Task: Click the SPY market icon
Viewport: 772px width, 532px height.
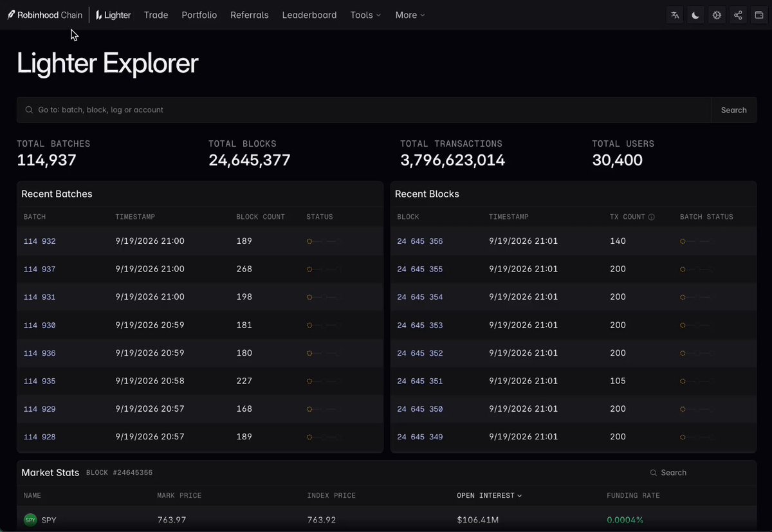Action: point(30,520)
